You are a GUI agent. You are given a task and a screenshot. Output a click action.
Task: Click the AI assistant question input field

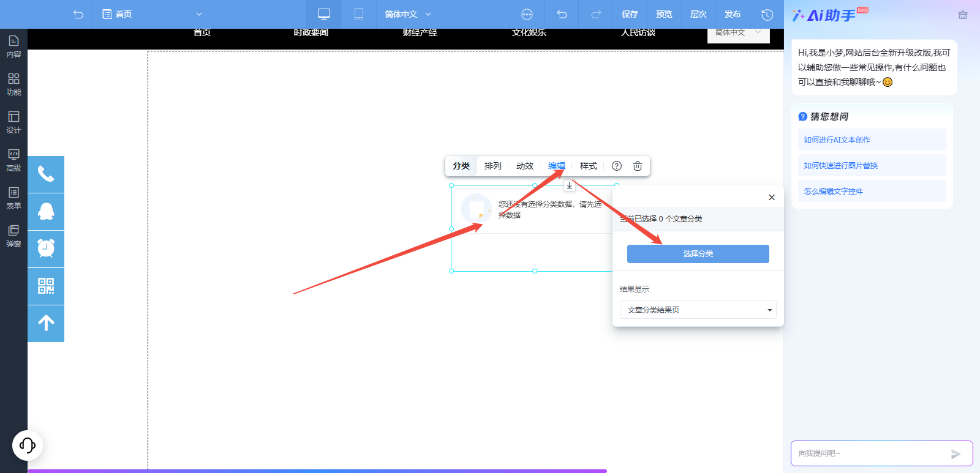870,453
